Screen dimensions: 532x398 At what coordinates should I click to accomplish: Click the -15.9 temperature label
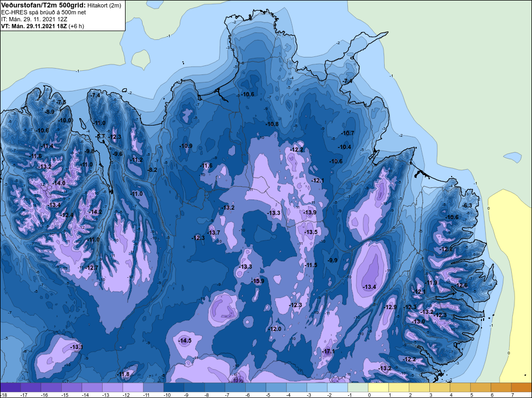coord(258,281)
